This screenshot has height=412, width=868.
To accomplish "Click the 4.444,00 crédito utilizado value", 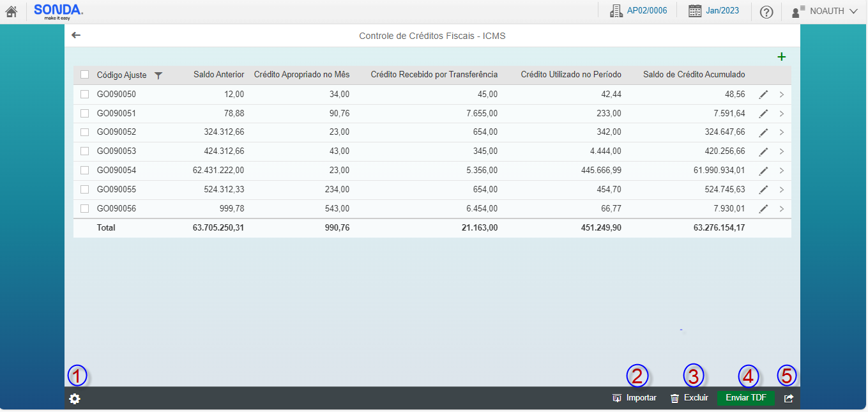I will [x=605, y=151].
